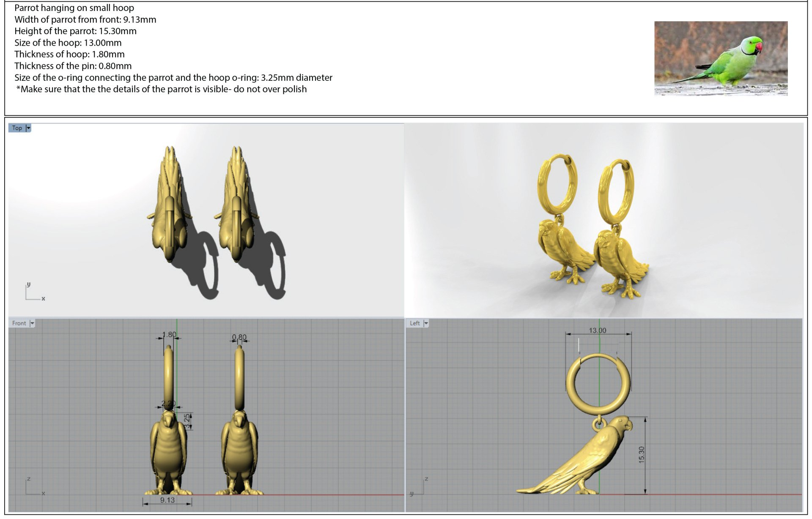Select the Top viewport title label

coord(17,128)
